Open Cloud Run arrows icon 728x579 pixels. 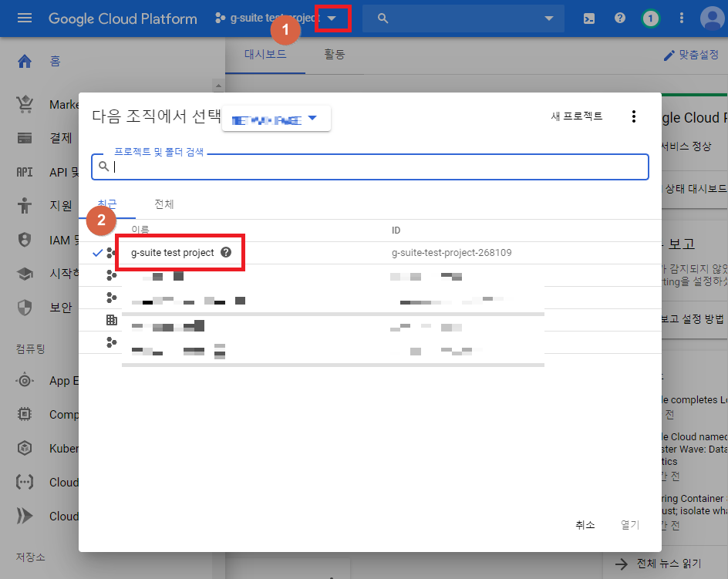coord(25,516)
